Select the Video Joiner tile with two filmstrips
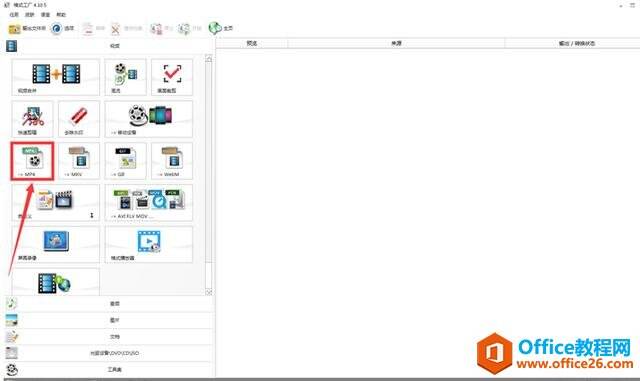Image resolution: width=640 pixels, height=381 pixels. click(56, 77)
